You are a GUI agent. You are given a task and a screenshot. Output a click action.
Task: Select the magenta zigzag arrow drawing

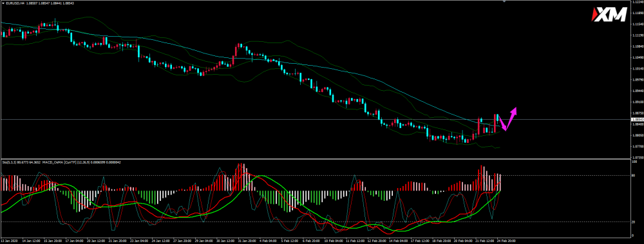[507, 120]
